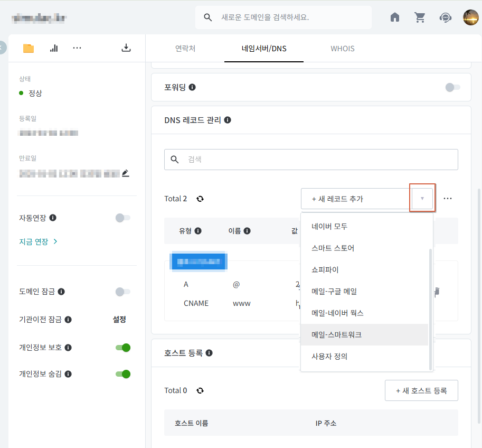Switch to the WHOIS tab
Viewport: 482px width, 448px height.
tap(342, 48)
